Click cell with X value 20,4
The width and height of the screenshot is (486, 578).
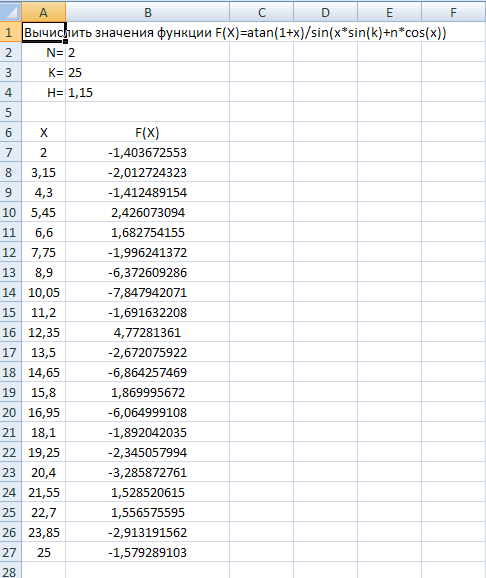[44, 472]
